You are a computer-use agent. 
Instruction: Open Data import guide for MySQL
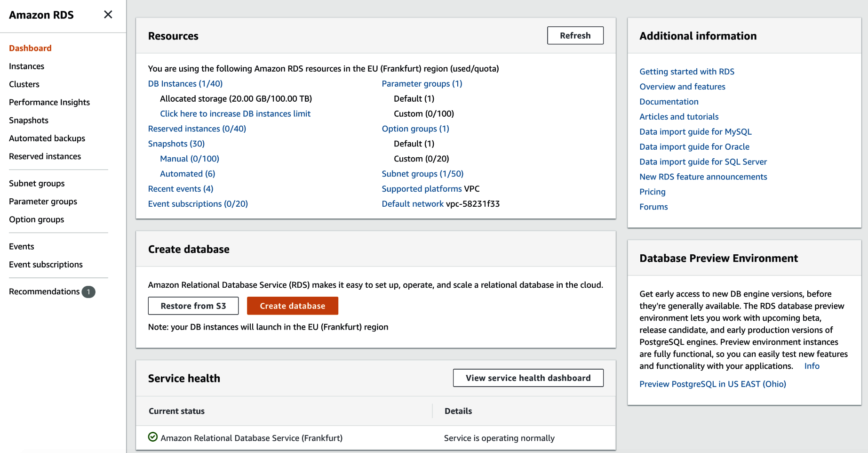click(x=695, y=132)
